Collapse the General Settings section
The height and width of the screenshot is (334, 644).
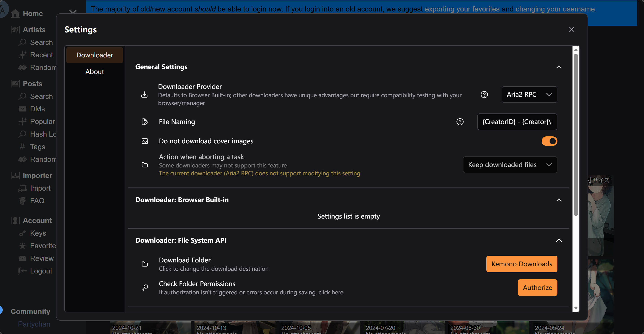[x=559, y=67]
